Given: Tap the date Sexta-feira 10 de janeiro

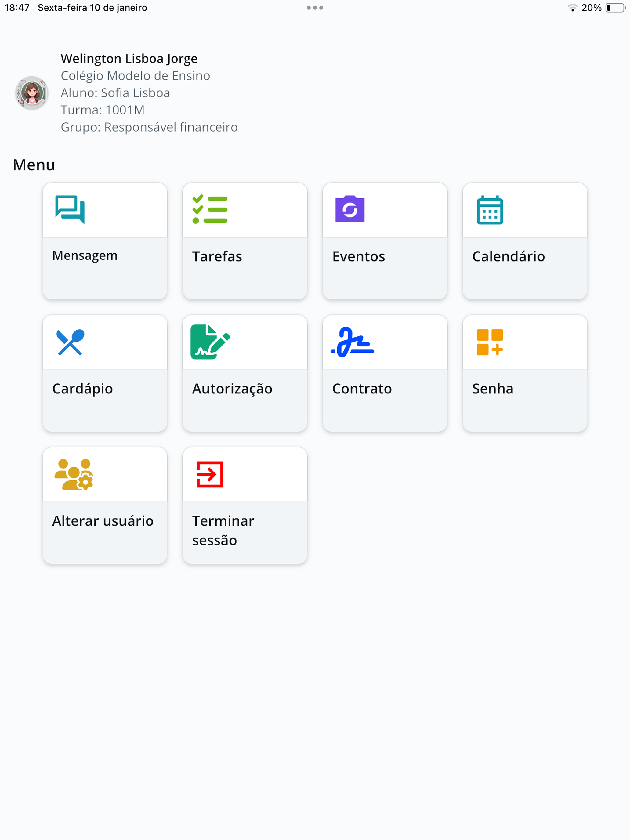Looking at the screenshot, I should point(92,8).
